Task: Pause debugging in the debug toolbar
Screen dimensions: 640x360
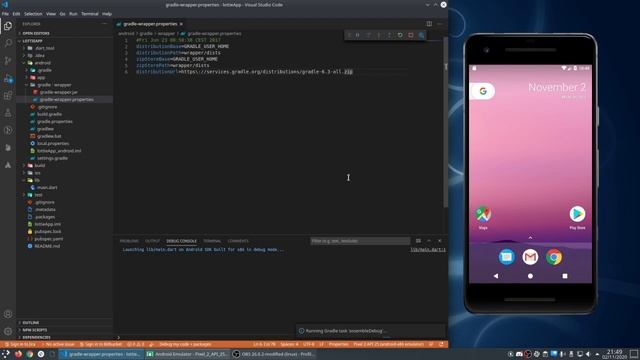Action: (x=358, y=35)
